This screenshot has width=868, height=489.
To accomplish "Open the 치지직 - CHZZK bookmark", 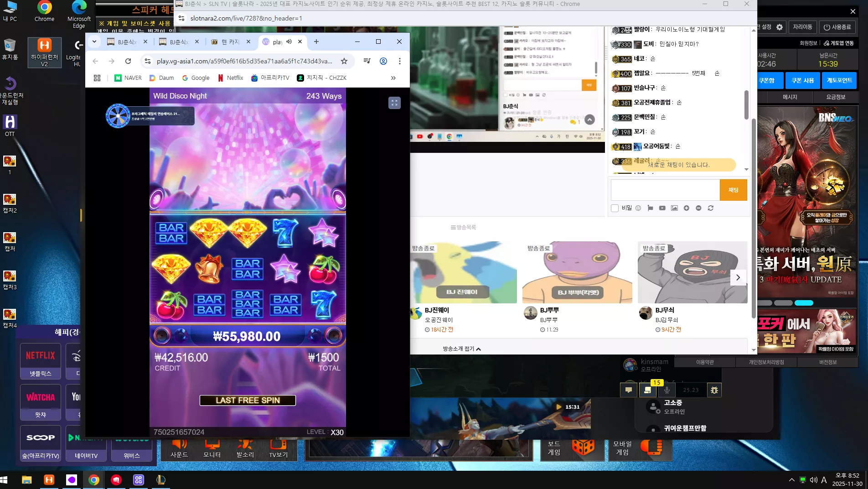I will (322, 78).
